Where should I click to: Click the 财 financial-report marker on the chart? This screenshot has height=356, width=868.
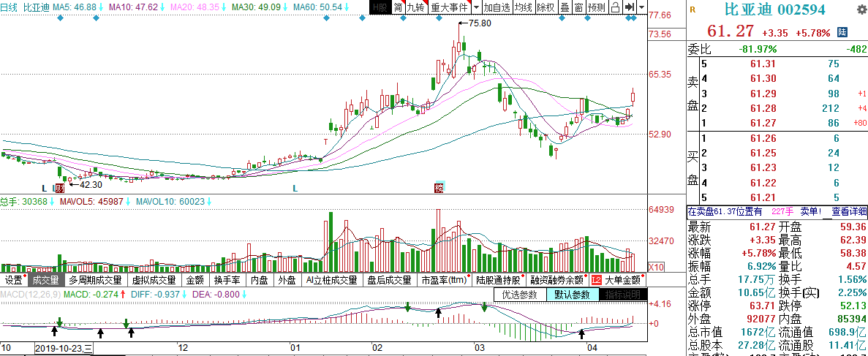(x=61, y=188)
